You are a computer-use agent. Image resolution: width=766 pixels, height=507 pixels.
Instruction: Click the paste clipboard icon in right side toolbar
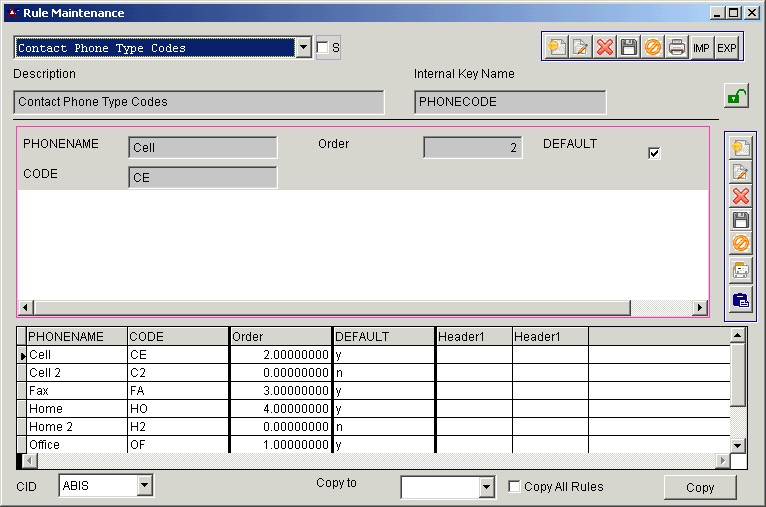tap(741, 299)
